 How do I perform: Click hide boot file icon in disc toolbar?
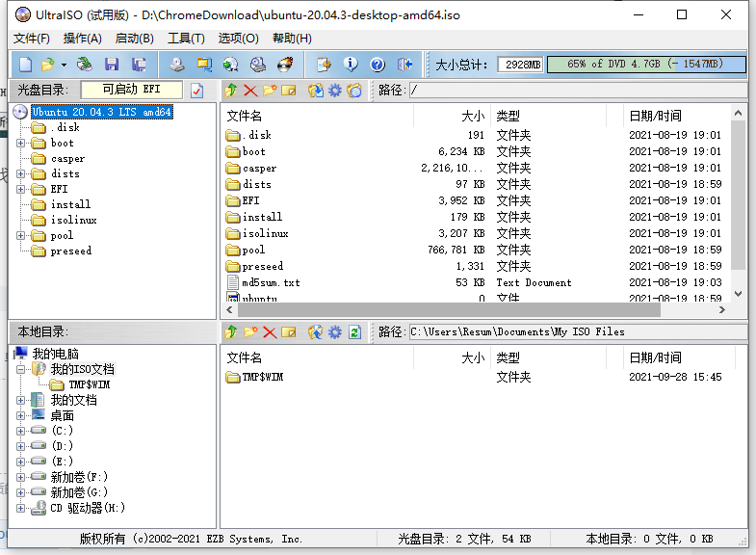point(354,91)
